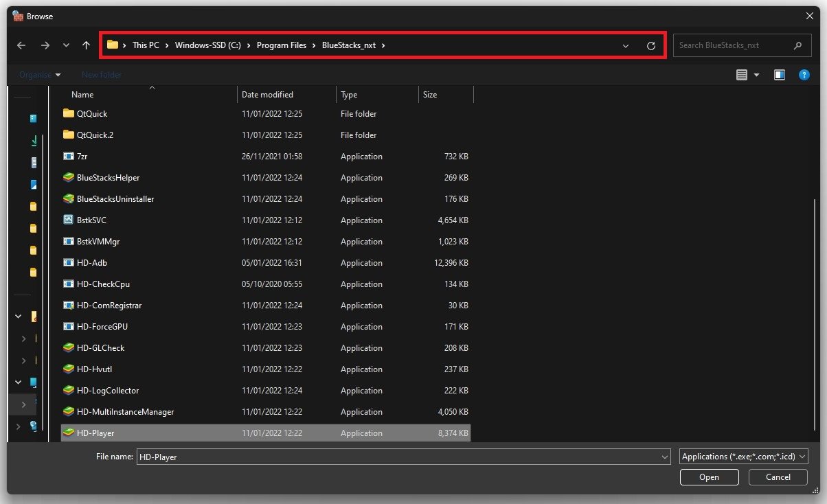Select the QtQuick.2 folder
Viewport: 827px width, 504px height.
[95, 135]
